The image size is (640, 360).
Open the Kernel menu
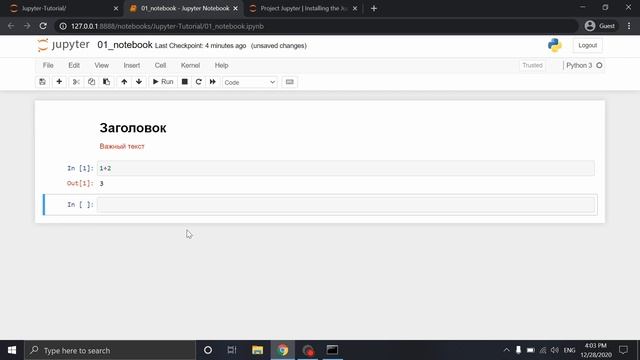190,65
